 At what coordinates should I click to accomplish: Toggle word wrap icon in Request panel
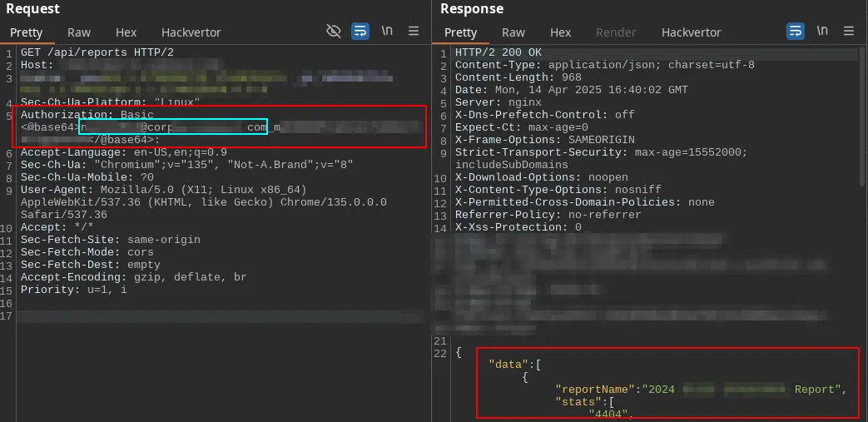pyautogui.click(x=360, y=32)
